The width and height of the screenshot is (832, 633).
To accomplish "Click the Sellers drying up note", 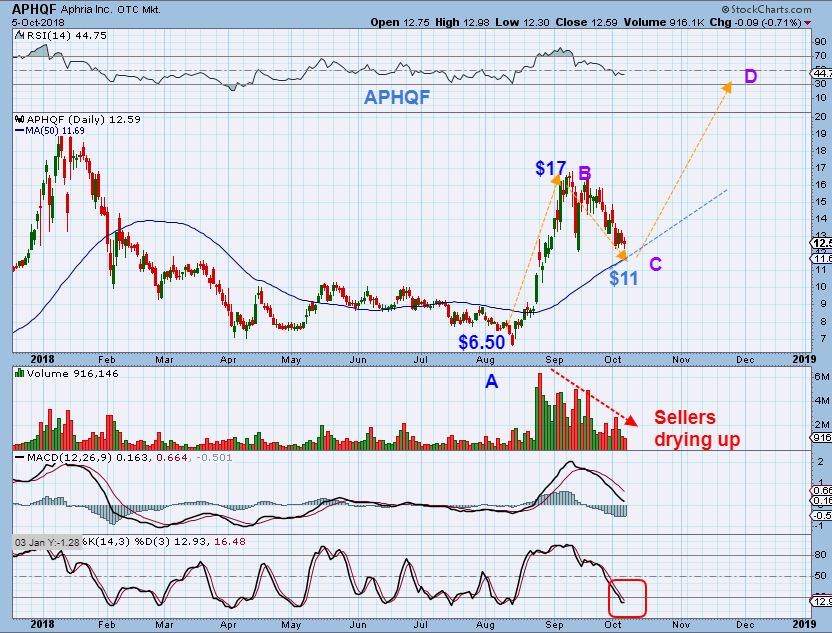I will 697,428.
